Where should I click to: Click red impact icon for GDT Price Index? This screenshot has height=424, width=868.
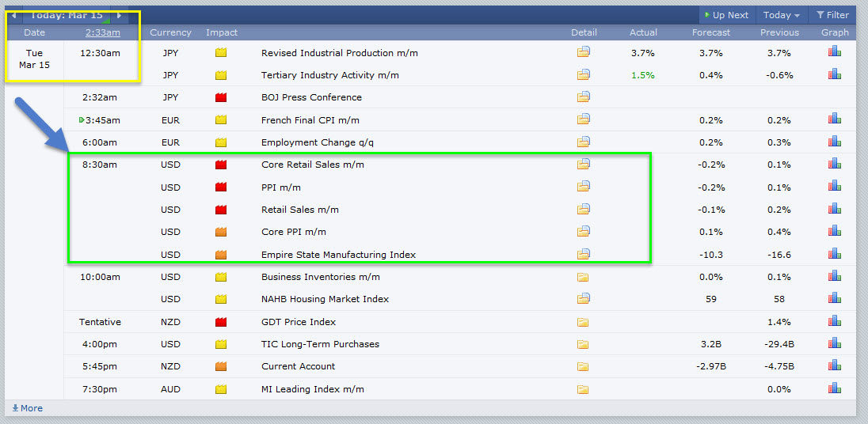(x=222, y=322)
